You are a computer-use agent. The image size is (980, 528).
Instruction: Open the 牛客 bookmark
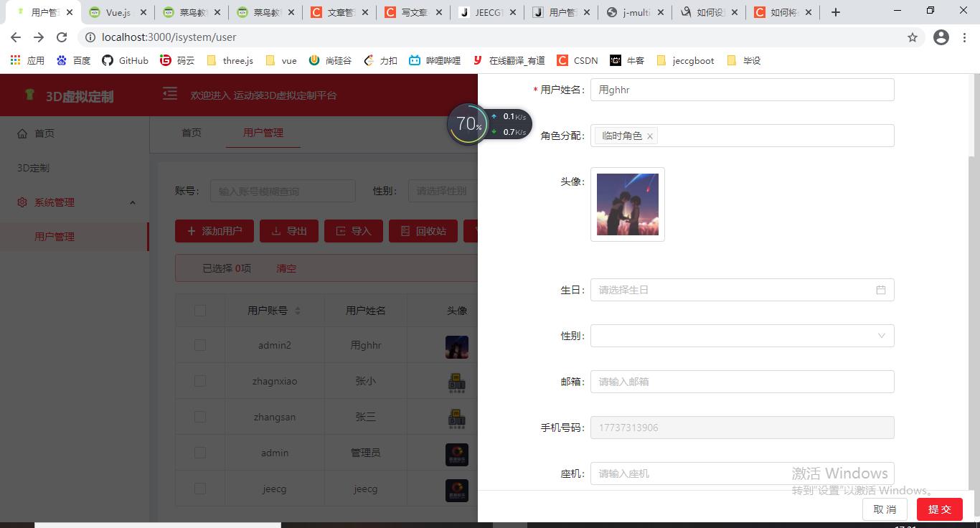627,60
